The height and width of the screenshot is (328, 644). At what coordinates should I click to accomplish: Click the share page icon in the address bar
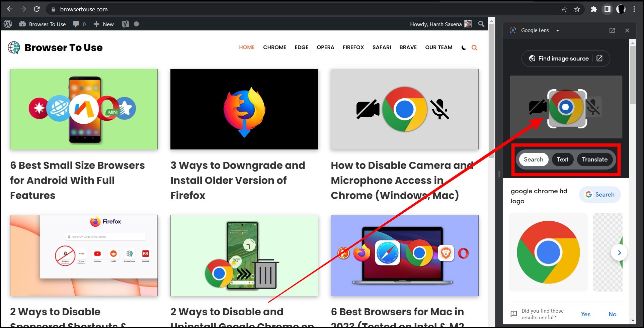pos(564,9)
